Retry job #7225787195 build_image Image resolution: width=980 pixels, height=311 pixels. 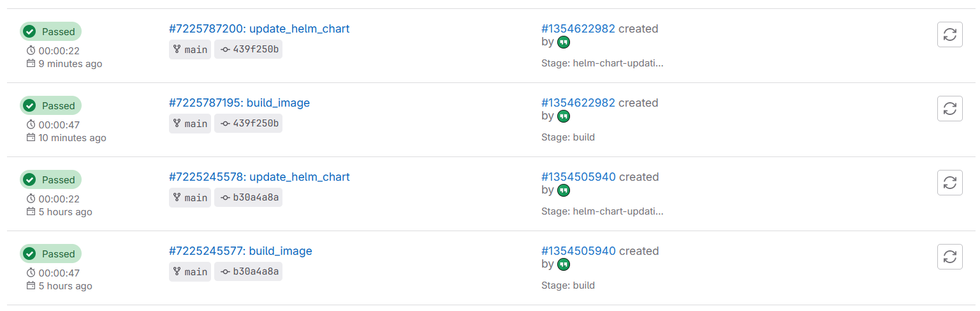[949, 109]
